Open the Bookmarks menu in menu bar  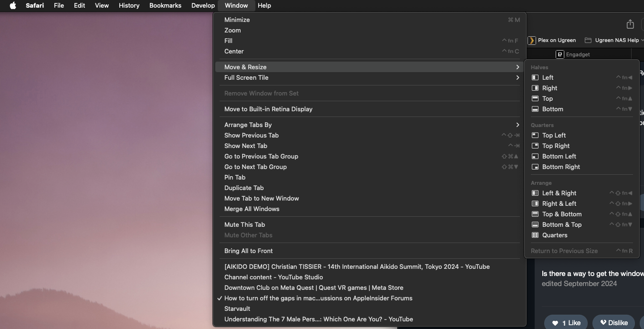pyautogui.click(x=165, y=6)
